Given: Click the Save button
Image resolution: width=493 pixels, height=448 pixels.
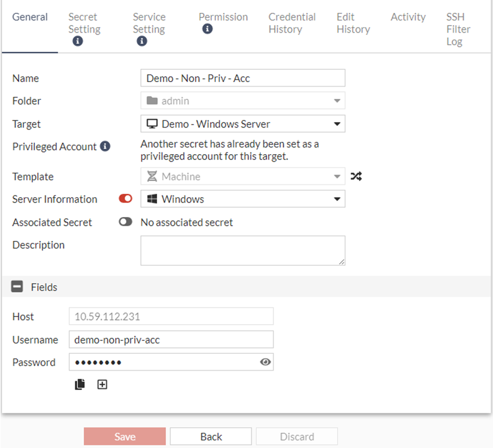Looking at the screenshot, I should pyautogui.click(x=124, y=436).
